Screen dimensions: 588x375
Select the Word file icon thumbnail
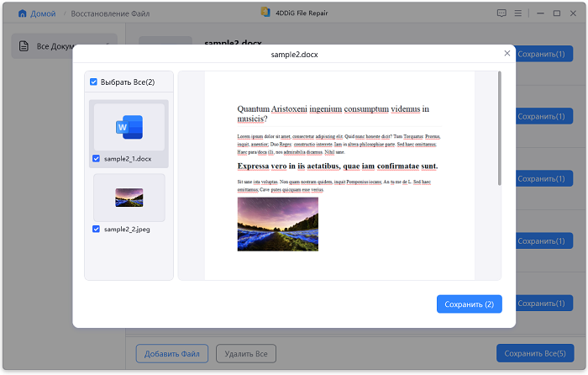tap(129, 127)
